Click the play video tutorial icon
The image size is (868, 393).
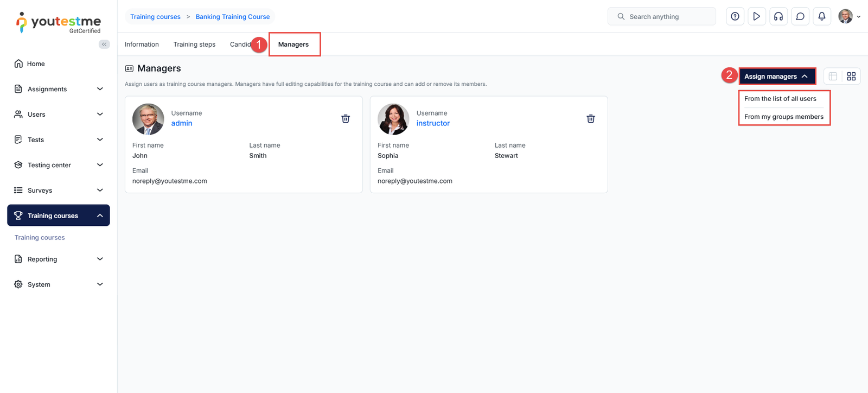[756, 17]
